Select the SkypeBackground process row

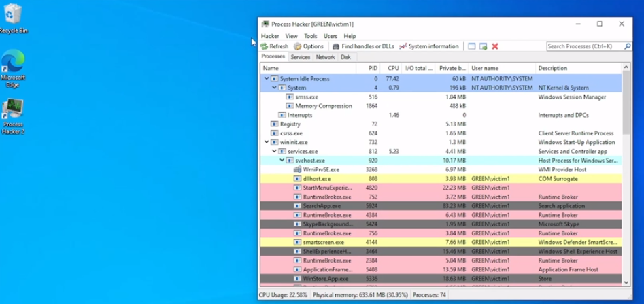(441, 224)
